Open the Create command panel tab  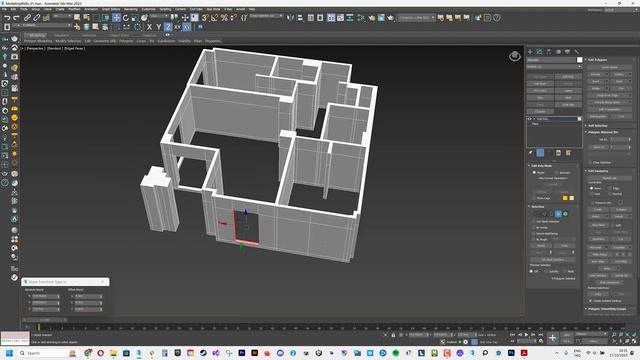click(530, 51)
